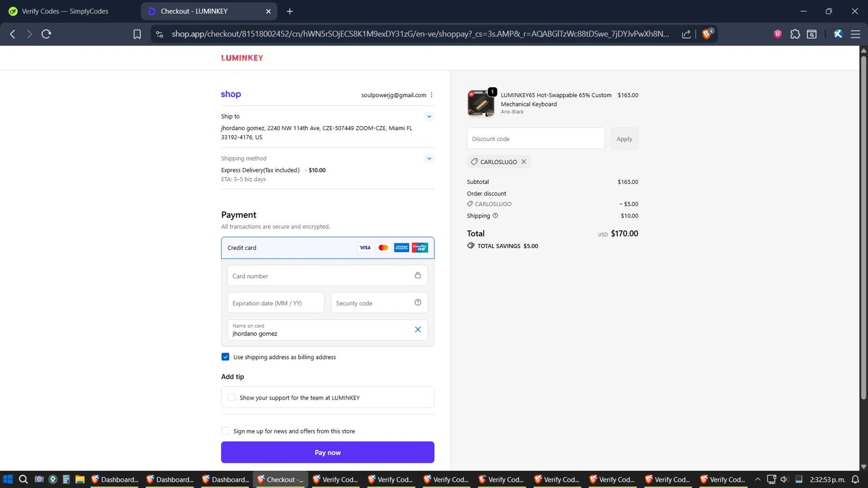The image size is (868, 488).
Task: Focus the Card number field
Action: (x=328, y=276)
